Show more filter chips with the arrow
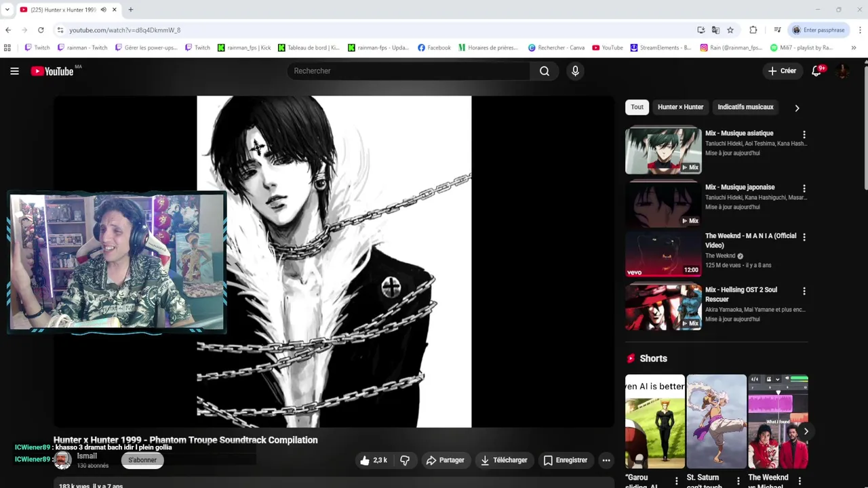The height and width of the screenshot is (488, 868). point(797,108)
